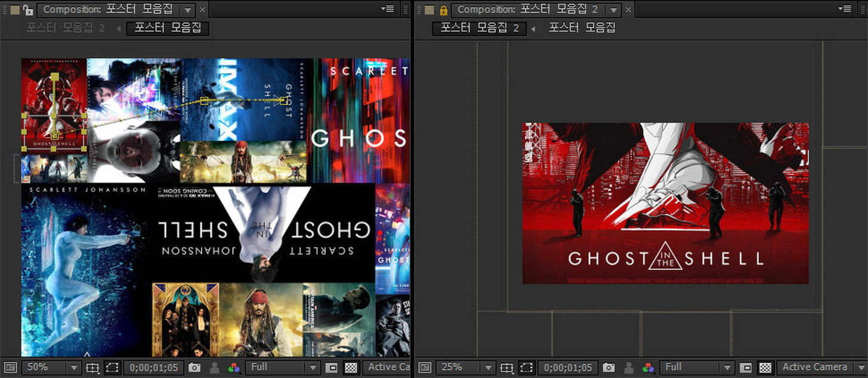This screenshot has width=868, height=378.
Task: Click Show Snapshot icon in right panel
Action: pyautogui.click(x=629, y=368)
